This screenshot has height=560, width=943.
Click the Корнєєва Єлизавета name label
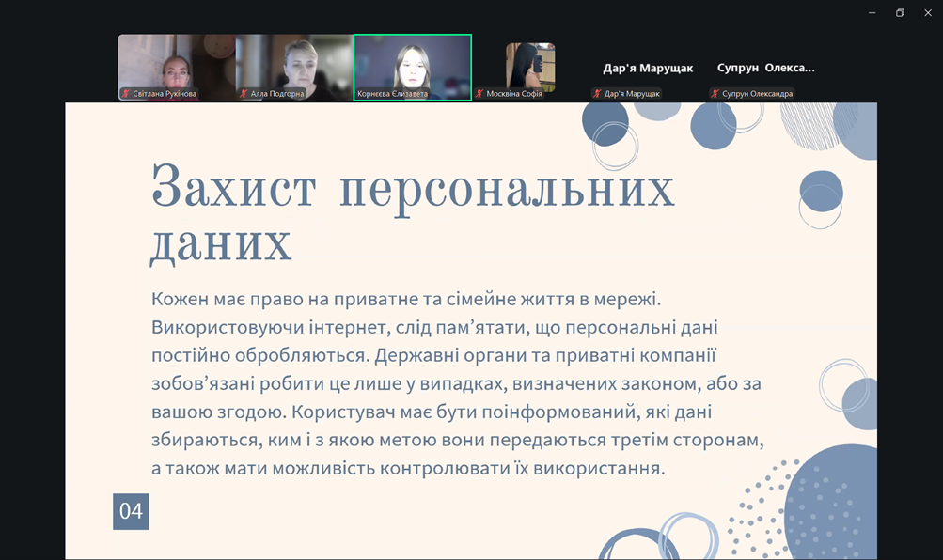392,94
